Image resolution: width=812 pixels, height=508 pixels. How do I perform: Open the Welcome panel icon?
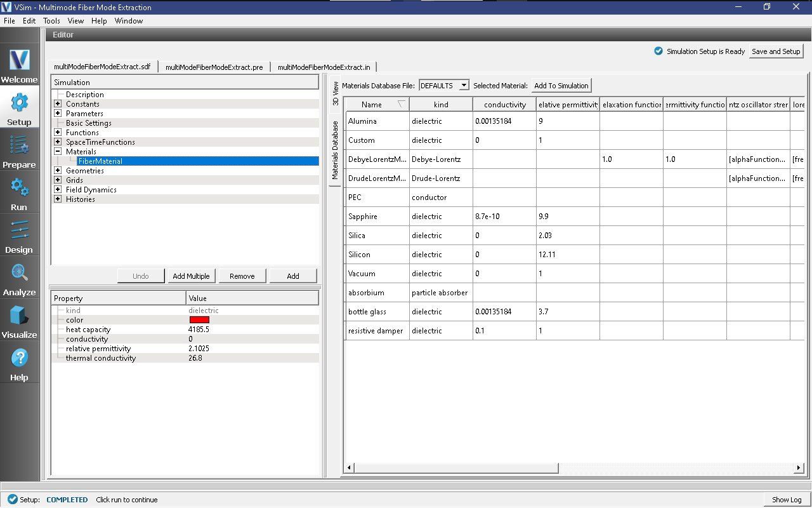19,65
